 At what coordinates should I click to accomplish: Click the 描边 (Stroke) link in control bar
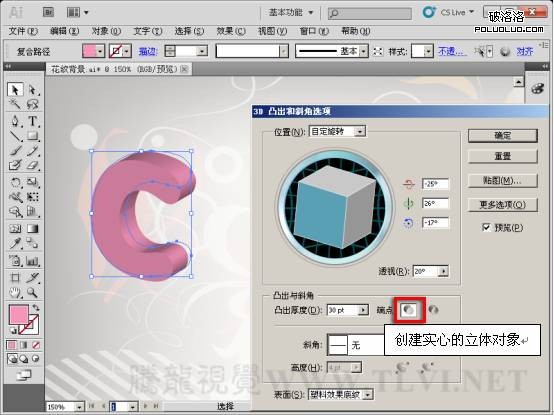(x=148, y=52)
